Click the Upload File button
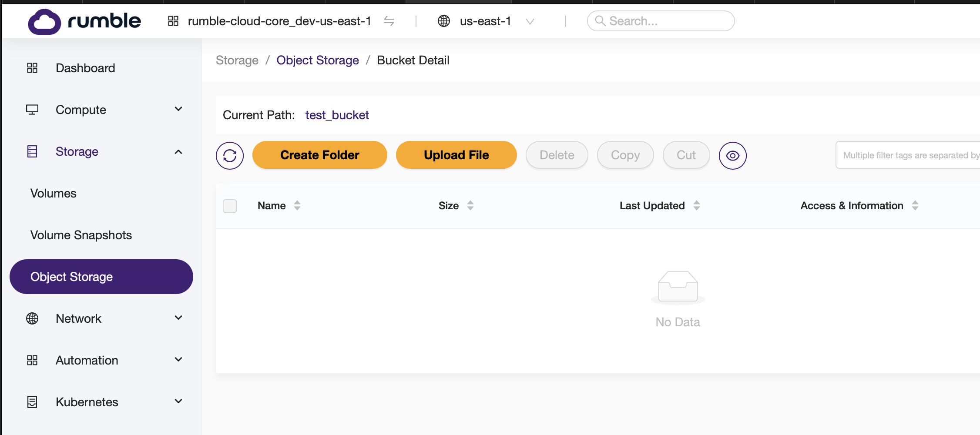The height and width of the screenshot is (435, 980). click(456, 155)
